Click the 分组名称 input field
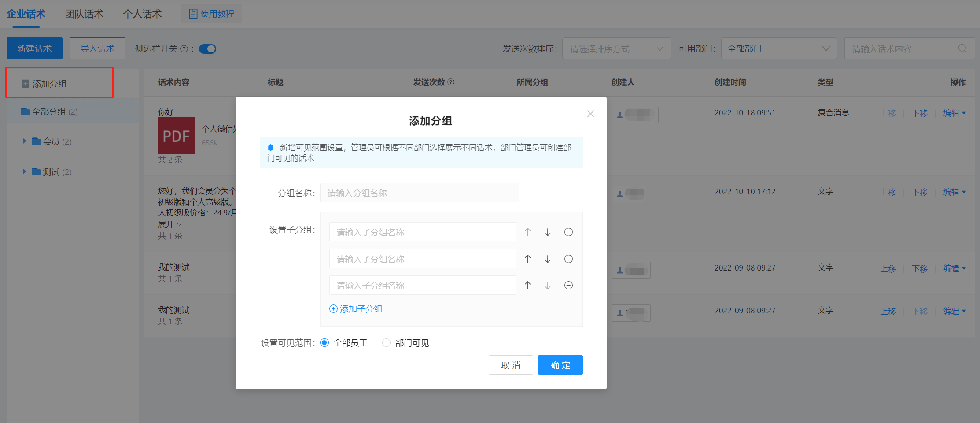The width and height of the screenshot is (980, 423). (x=420, y=193)
